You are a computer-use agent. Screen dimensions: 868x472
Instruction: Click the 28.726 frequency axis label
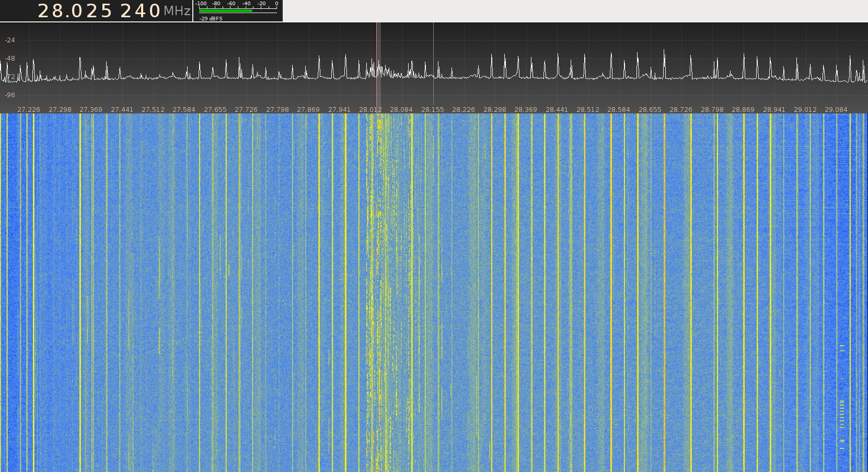point(681,110)
